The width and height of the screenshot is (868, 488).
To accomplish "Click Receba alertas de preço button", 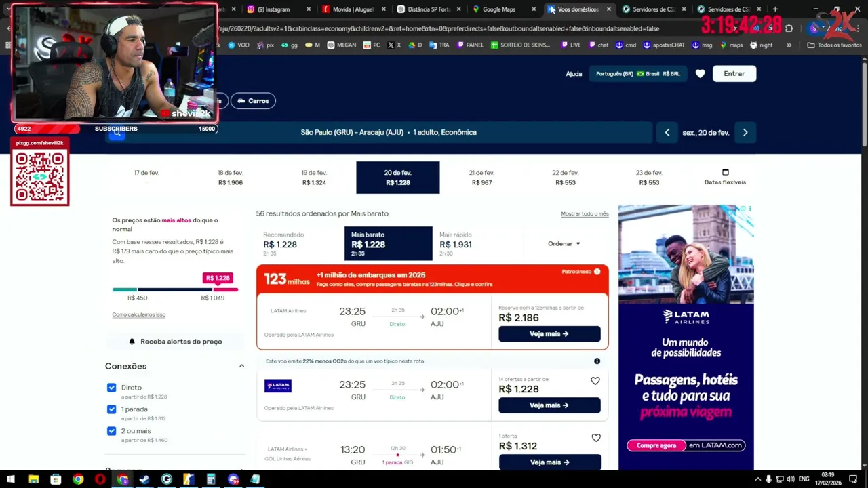I will (175, 342).
